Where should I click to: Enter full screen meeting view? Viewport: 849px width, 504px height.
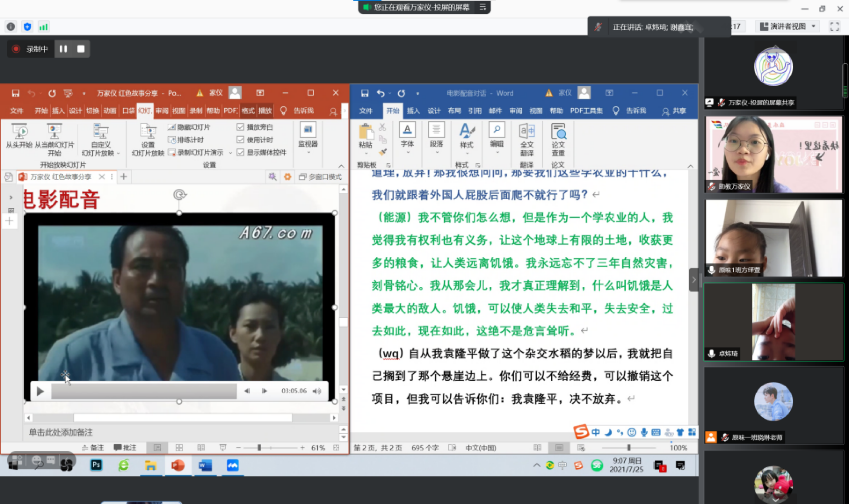[834, 27]
